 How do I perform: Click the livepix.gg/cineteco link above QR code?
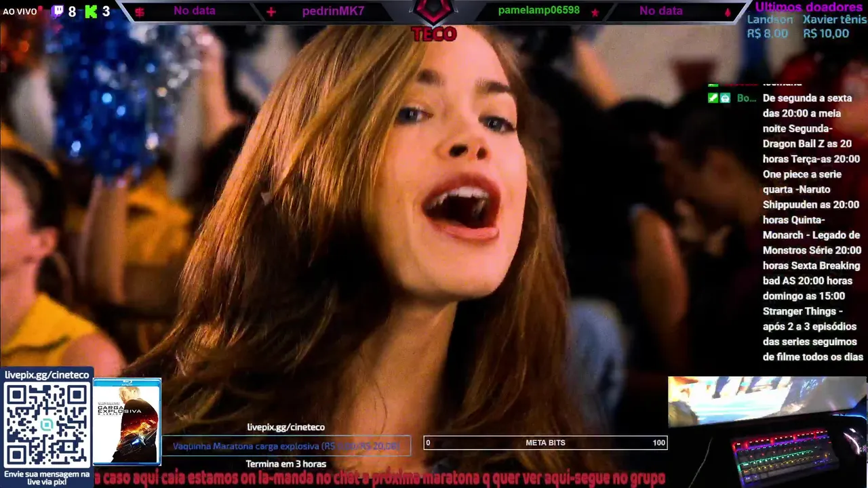click(x=47, y=375)
